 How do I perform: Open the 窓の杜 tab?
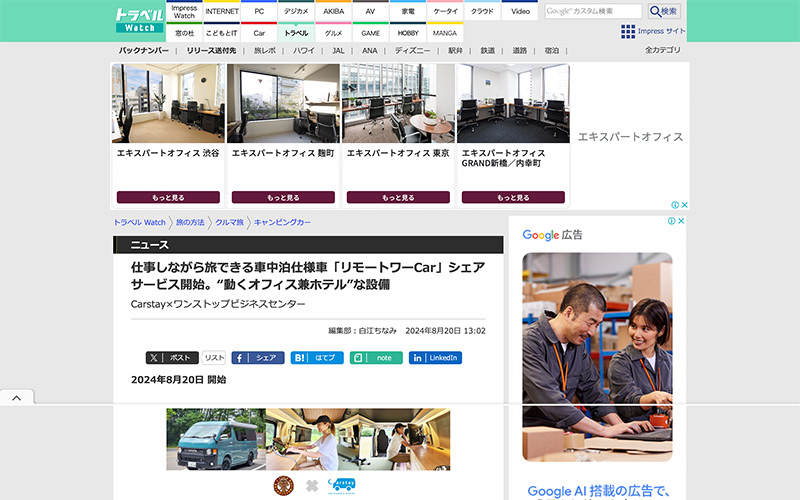tap(184, 33)
